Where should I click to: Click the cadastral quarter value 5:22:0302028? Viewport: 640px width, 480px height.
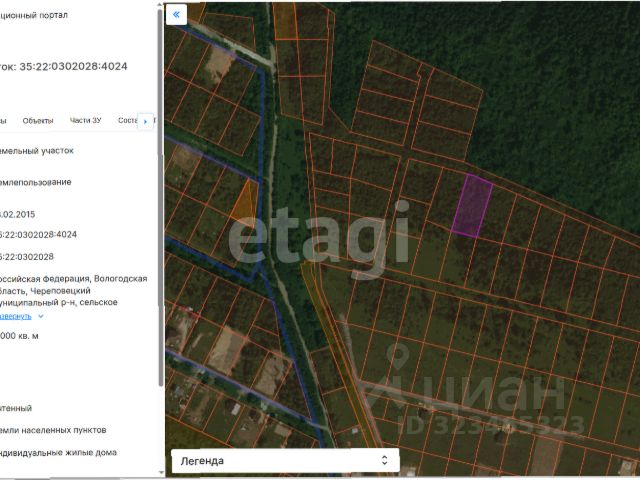point(27,257)
